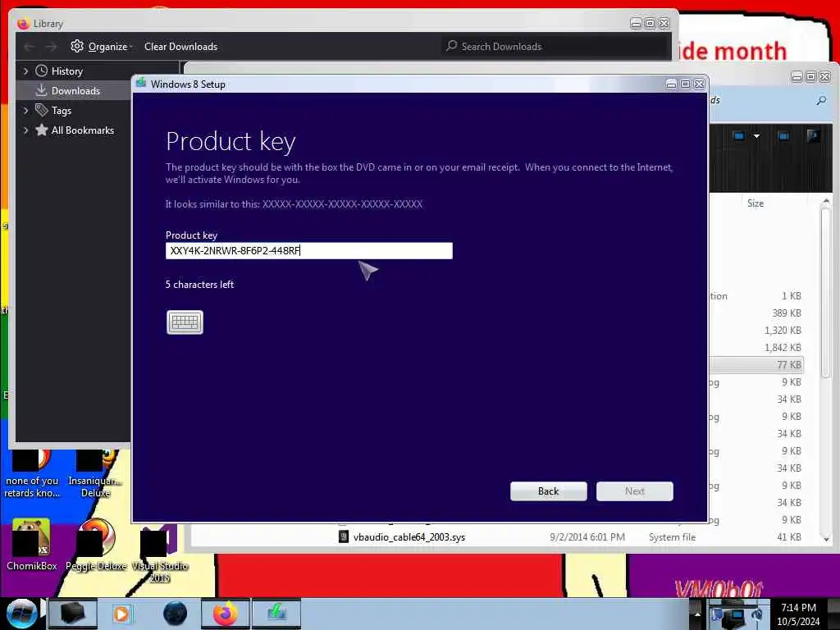Select Tags item in Library sidebar
The width and height of the screenshot is (840, 630).
(x=61, y=111)
